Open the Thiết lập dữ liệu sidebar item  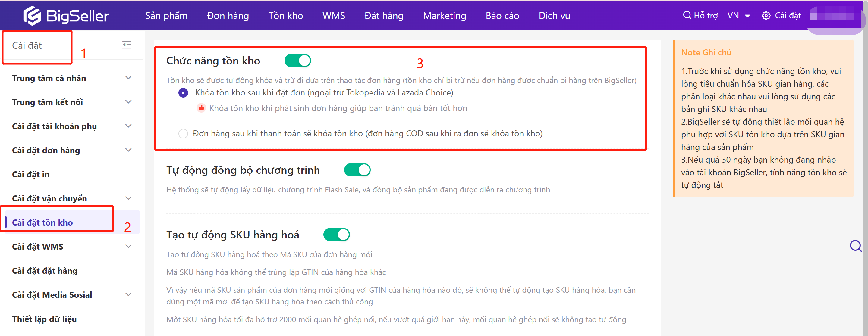coord(44,319)
